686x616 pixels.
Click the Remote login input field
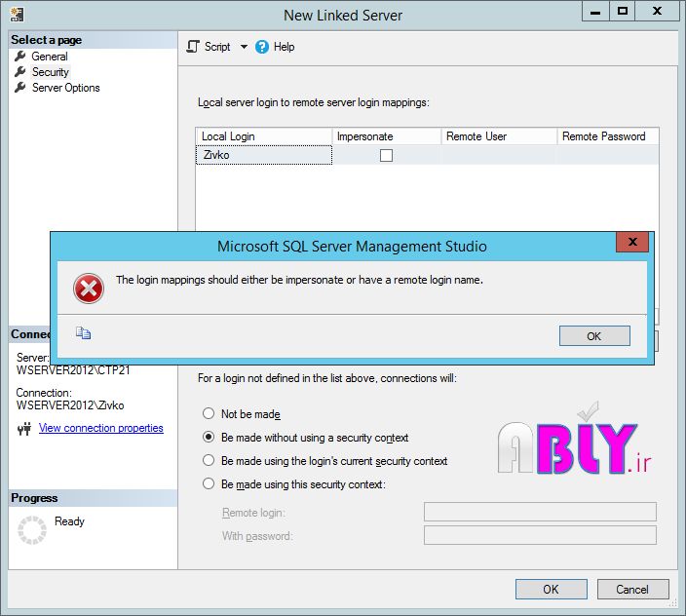coord(540,512)
